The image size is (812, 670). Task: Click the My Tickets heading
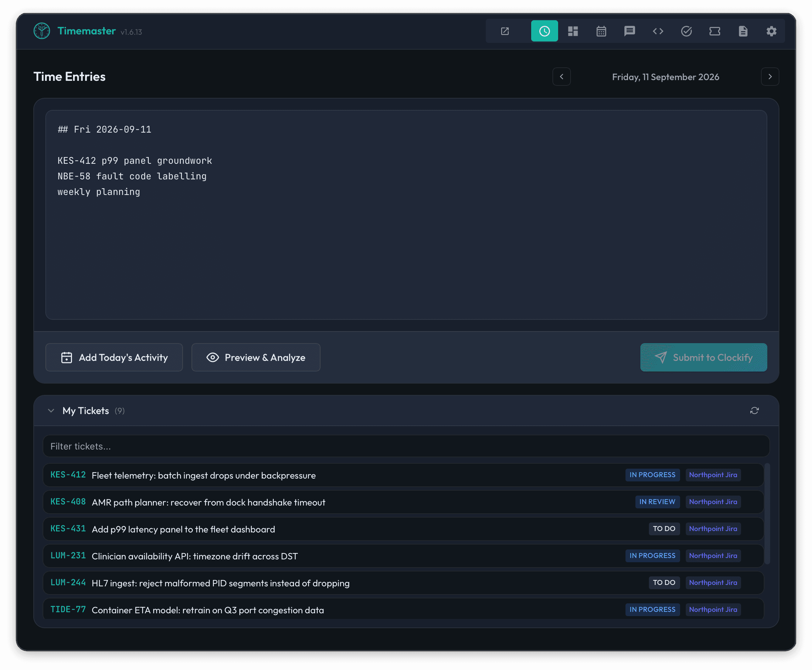click(86, 411)
